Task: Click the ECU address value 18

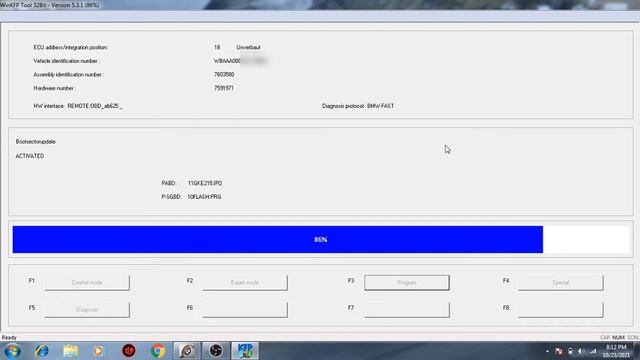Action: pos(217,47)
